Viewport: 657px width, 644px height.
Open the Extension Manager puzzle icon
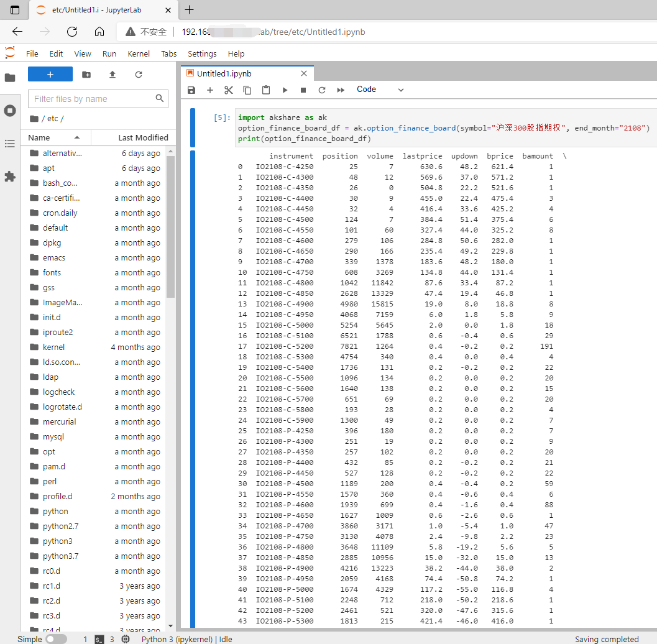point(10,177)
